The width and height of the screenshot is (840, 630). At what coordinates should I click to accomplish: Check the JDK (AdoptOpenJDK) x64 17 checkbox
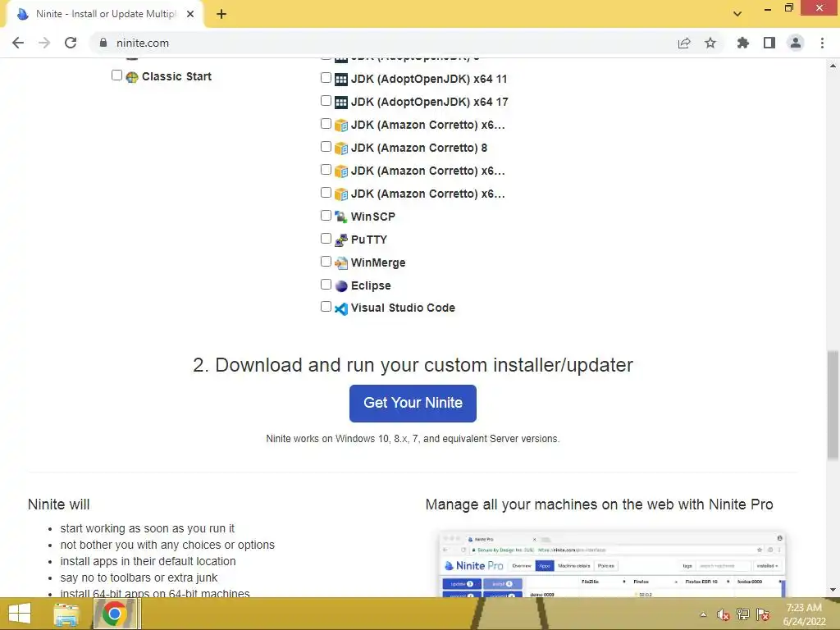coord(326,101)
